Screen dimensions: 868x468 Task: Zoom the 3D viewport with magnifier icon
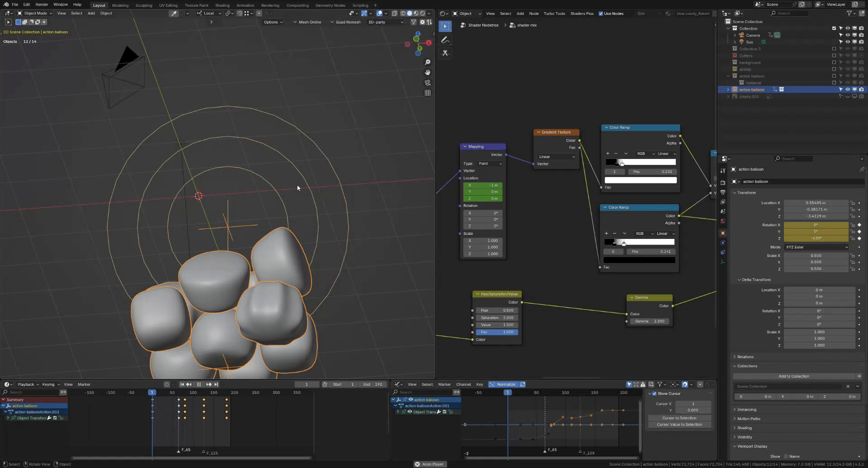[x=427, y=62]
